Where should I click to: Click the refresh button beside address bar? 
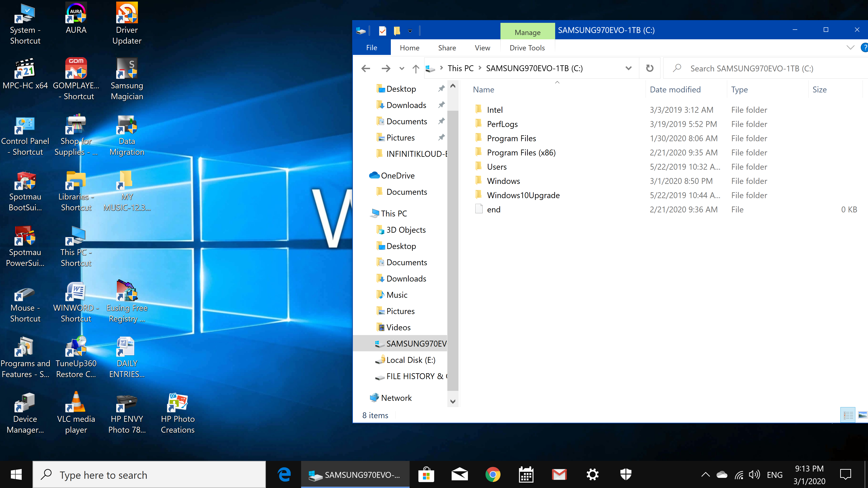click(650, 68)
